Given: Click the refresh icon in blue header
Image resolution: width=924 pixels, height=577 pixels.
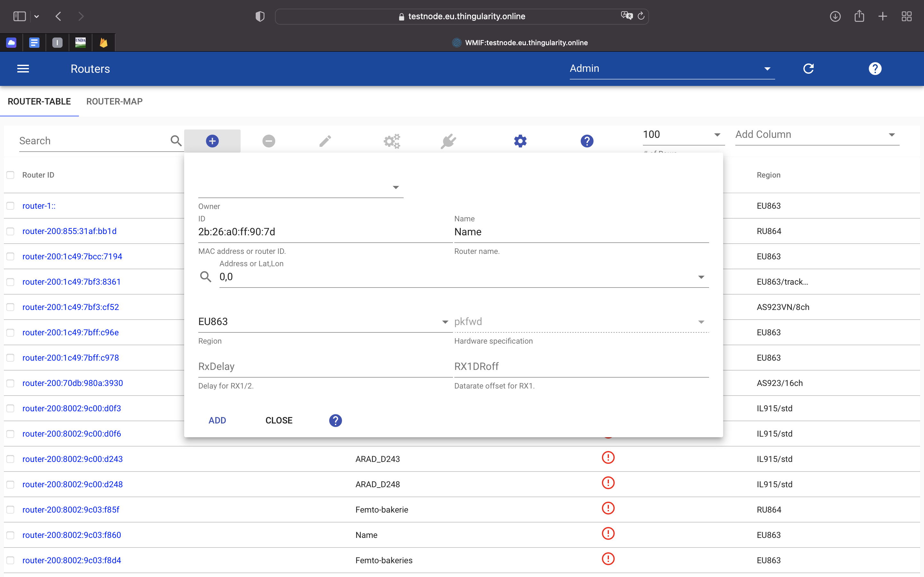Looking at the screenshot, I should (x=808, y=69).
